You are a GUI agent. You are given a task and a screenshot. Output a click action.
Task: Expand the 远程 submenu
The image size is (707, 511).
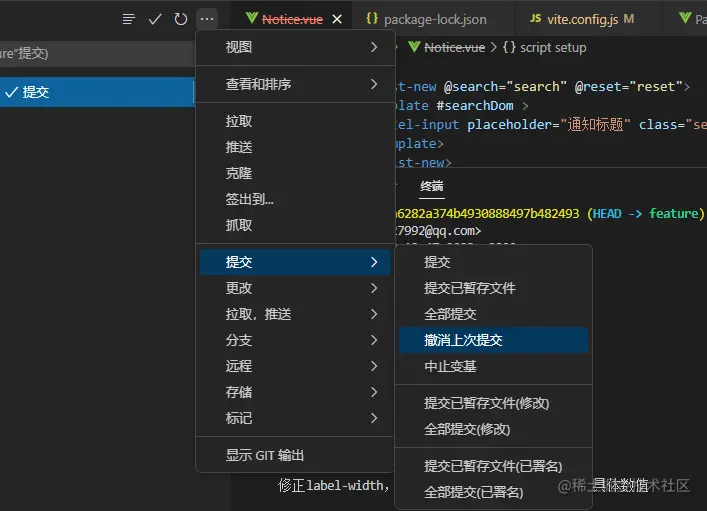point(295,366)
